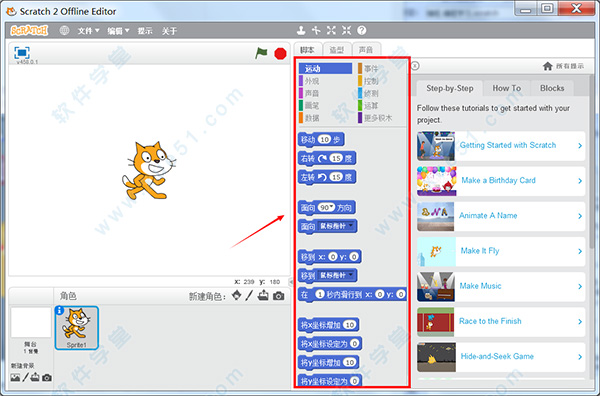The height and width of the screenshot is (396, 600).
Task: Choose the grow sprite tool
Action: pyautogui.click(x=331, y=30)
